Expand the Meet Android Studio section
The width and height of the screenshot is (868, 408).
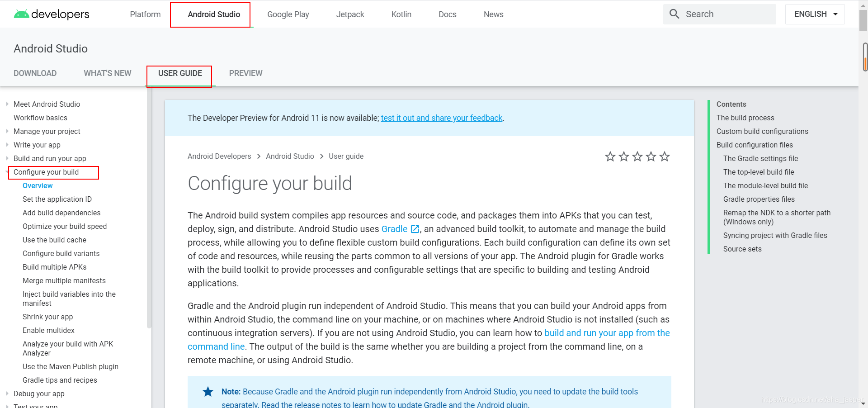click(7, 104)
